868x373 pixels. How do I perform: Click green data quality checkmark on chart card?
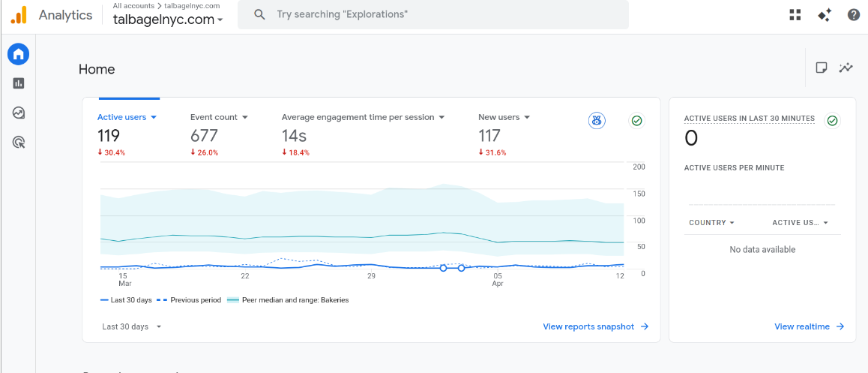(x=636, y=120)
